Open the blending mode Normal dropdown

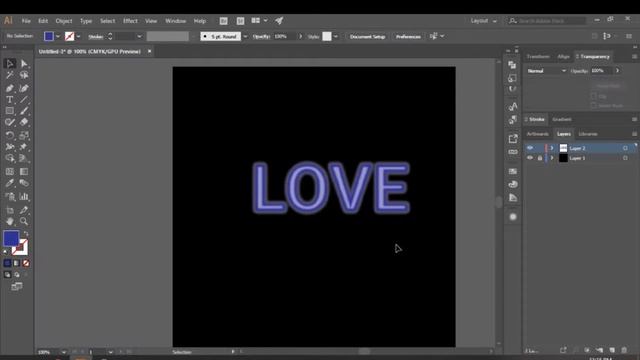tap(546, 71)
